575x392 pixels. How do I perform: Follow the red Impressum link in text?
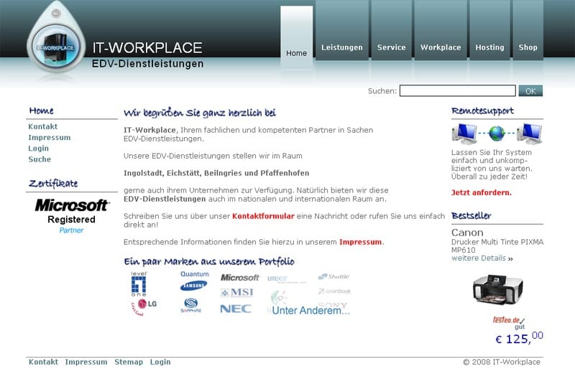361,242
